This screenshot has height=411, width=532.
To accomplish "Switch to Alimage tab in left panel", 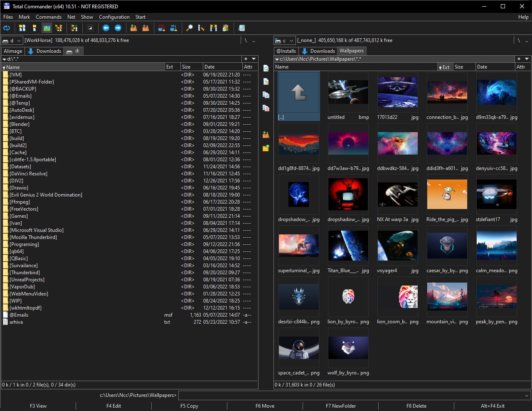I will [x=13, y=51].
